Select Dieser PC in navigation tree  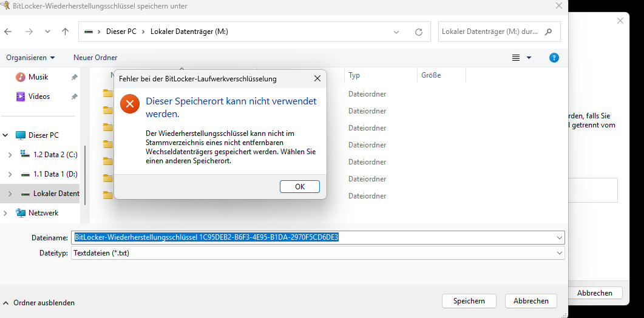pyautogui.click(x=44, y=135)
